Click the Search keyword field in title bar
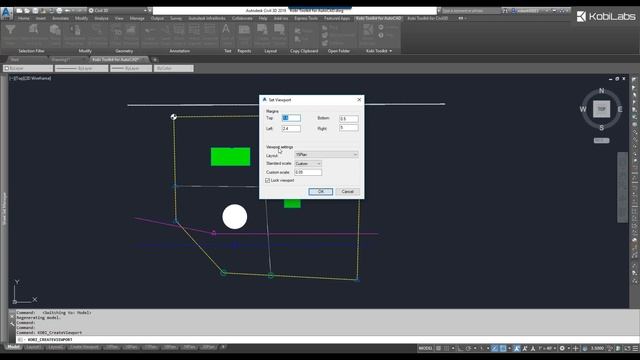This screenshot has height=360, width=640. click(471, 11)
